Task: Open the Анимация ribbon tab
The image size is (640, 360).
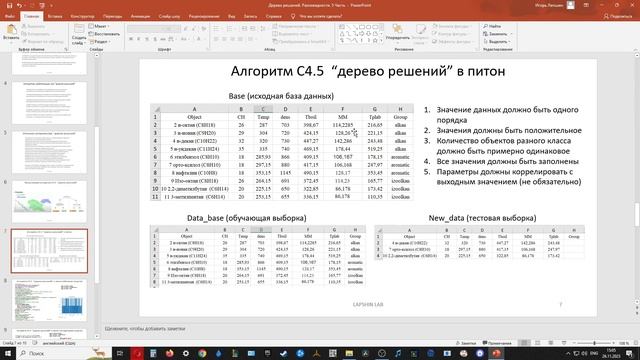Action: (140, 16)
